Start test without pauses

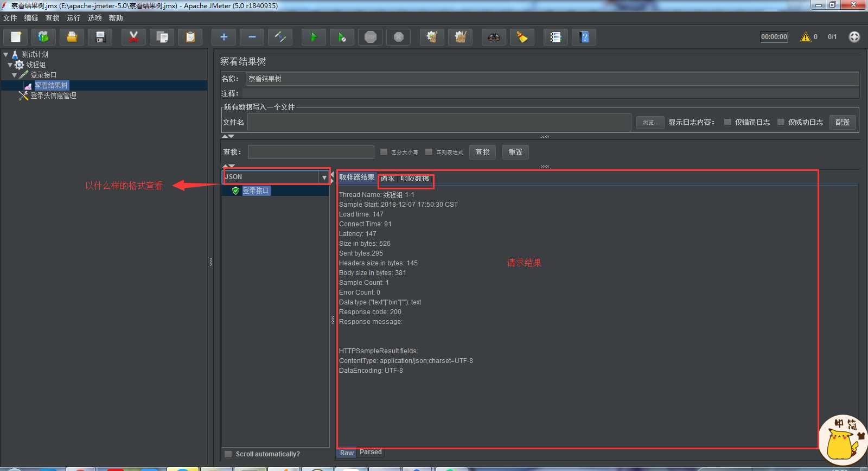[342, 37]
